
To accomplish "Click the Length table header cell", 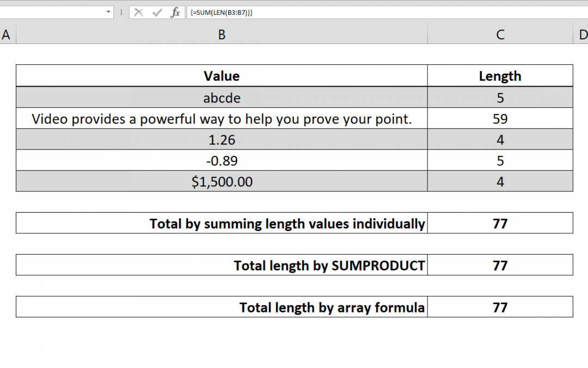I will pos(499,76).
